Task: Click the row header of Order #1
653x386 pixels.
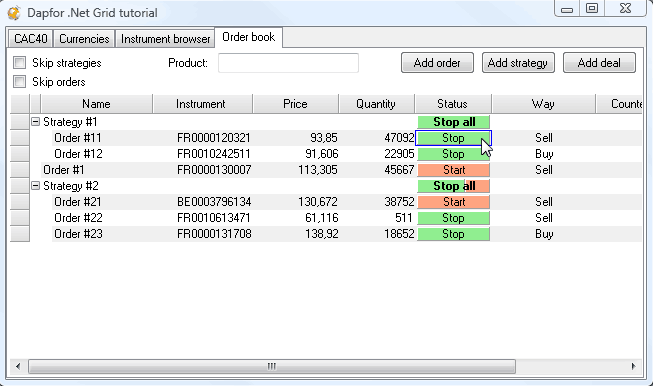Action: (x=20, y=170)
